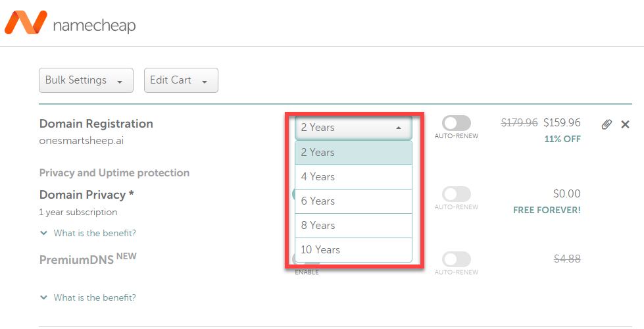
Task: Select 4 Years from the list
Action: click(353, 177)
